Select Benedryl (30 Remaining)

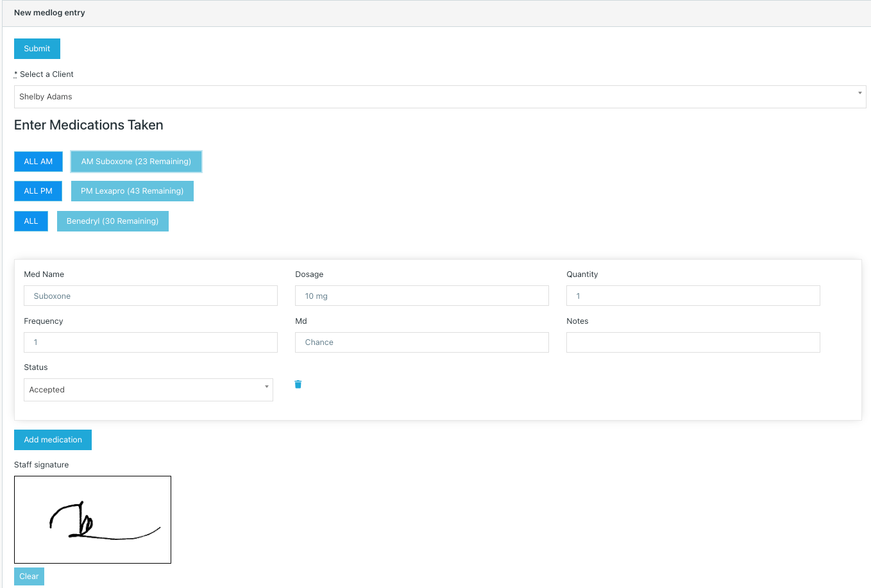point(113,221)
